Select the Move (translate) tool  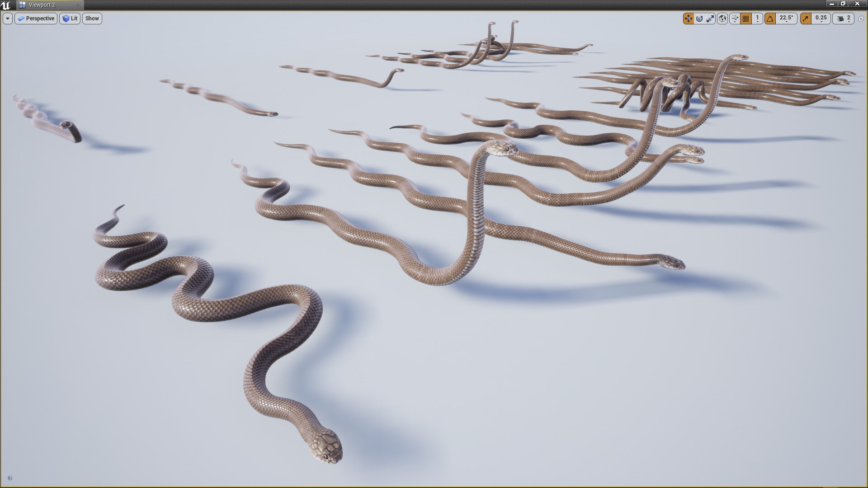[x=689, y=19]
